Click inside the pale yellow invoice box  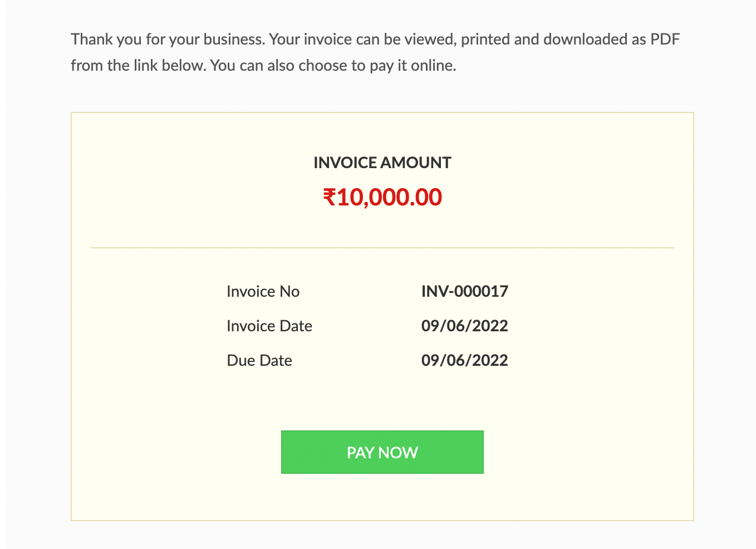click(167, 401)
